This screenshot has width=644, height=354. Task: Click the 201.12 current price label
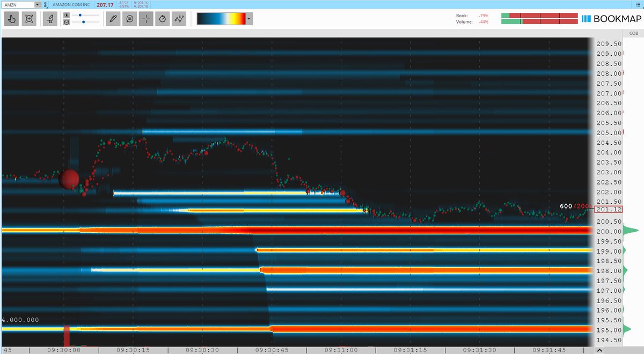coord(608,209)
